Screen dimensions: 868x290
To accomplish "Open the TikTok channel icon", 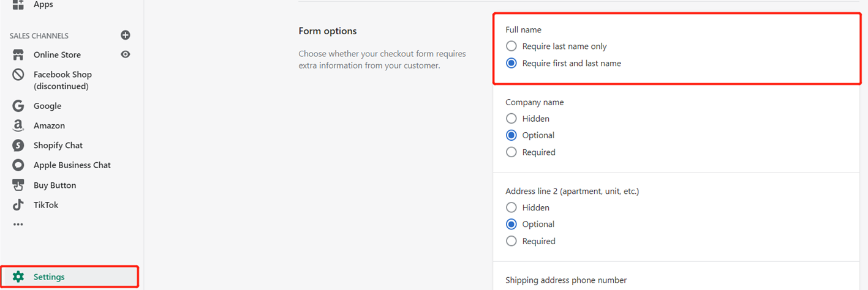I will [18, 205].
